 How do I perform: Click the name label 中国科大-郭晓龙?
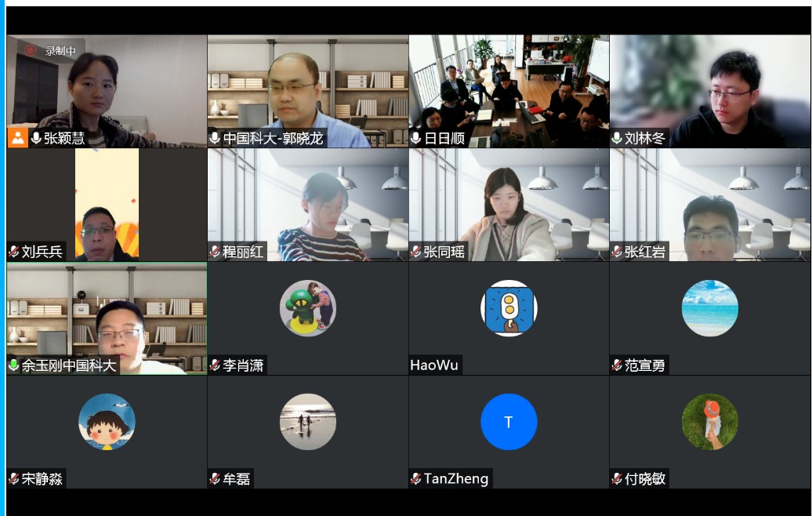(x=273, y=138)
